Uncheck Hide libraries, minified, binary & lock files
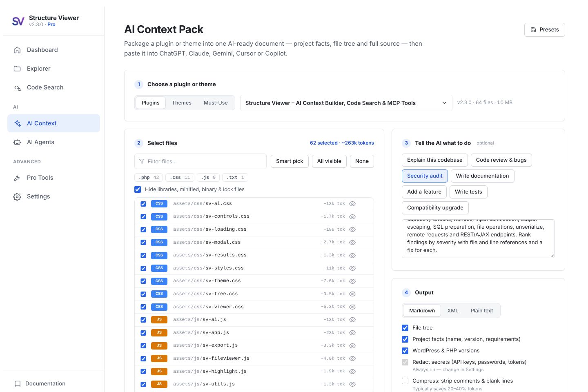 (138, 189)
